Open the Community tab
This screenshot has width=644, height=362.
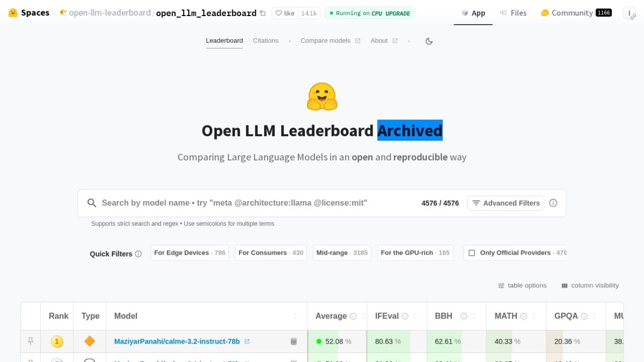(x=576, y=13)
